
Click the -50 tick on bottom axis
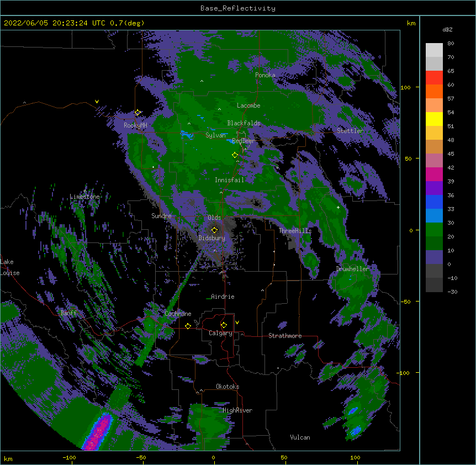click(x=141, y=457)
